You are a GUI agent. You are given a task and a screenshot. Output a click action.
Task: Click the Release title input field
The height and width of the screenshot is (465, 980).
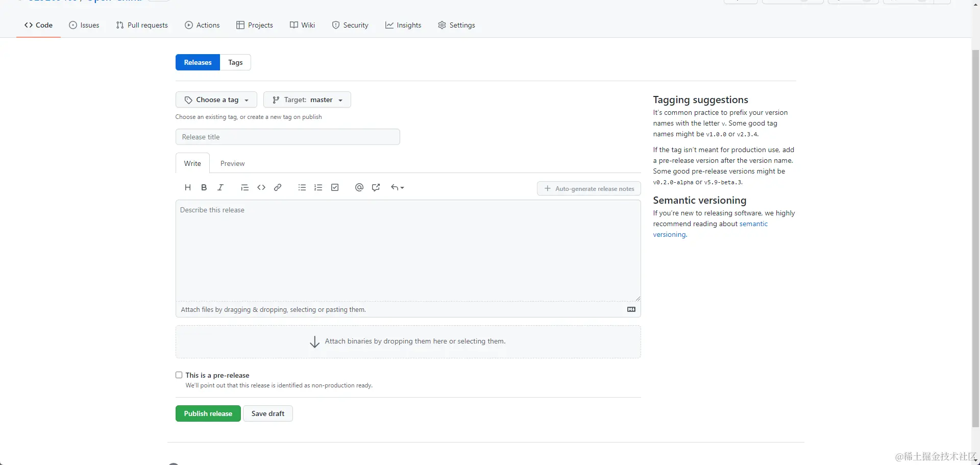[288, 137]
